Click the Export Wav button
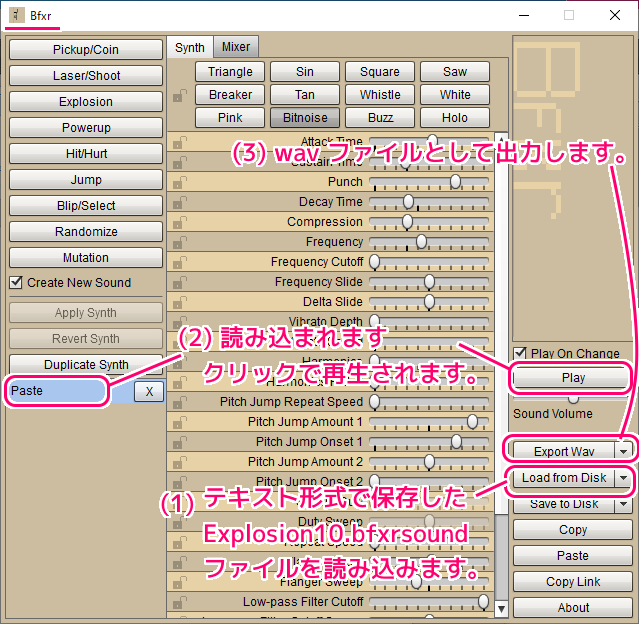 tap(564, 451)
